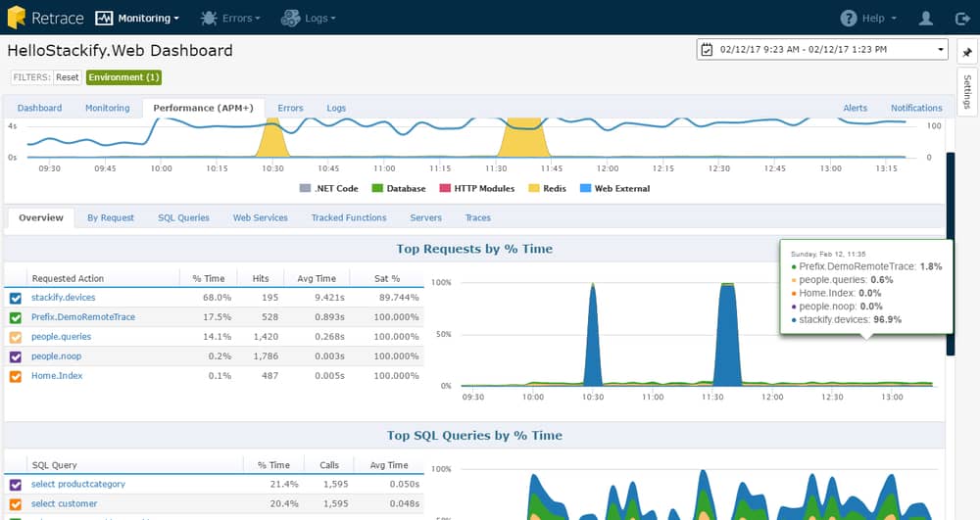
Task: Open the Errors dropdown menu
Action: pyautogui.click(x=241, y=18)
